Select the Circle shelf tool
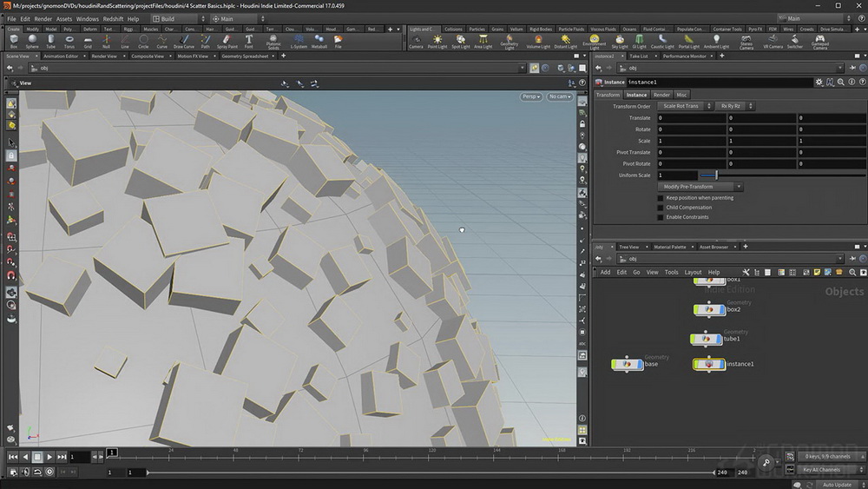 pyautogui.click(x=143, y=42)
